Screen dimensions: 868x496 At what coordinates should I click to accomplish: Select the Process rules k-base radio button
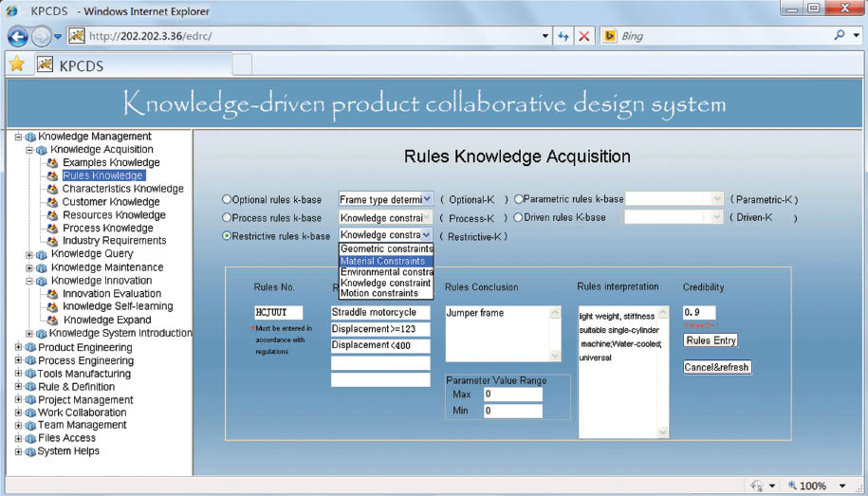pos(227,218)
